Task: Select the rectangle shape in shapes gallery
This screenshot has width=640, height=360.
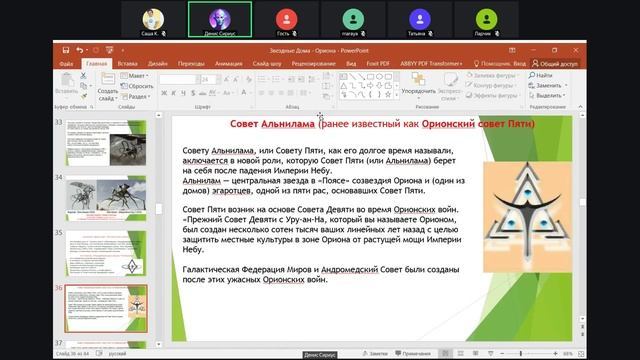Action: point(370,76)
